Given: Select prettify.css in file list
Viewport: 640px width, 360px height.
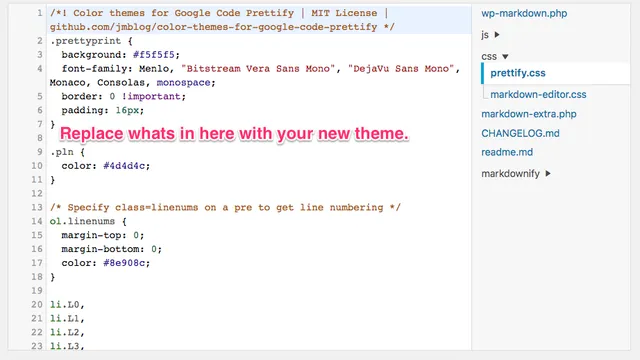Looking at the screenshot, I should [518, 73].
